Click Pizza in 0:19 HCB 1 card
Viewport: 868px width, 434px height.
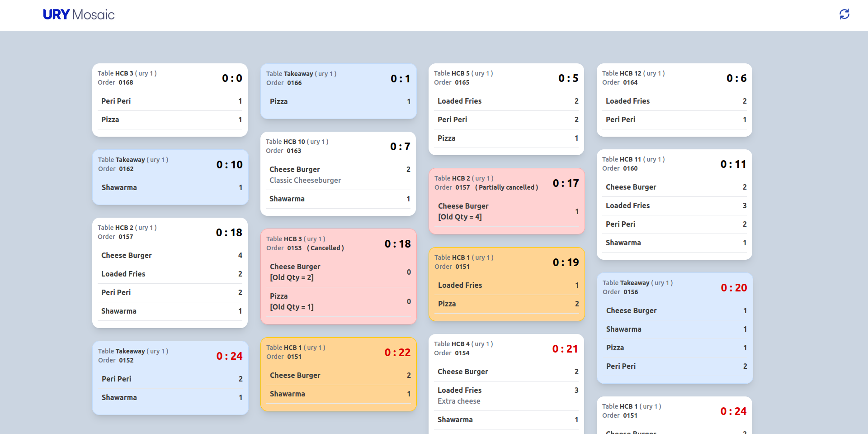tap(506, 304)
